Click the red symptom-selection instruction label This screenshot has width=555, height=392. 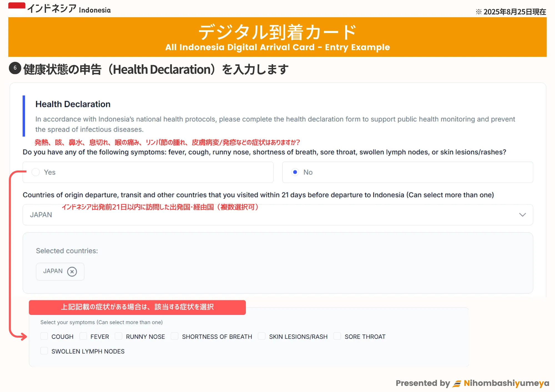pos(137,307)
